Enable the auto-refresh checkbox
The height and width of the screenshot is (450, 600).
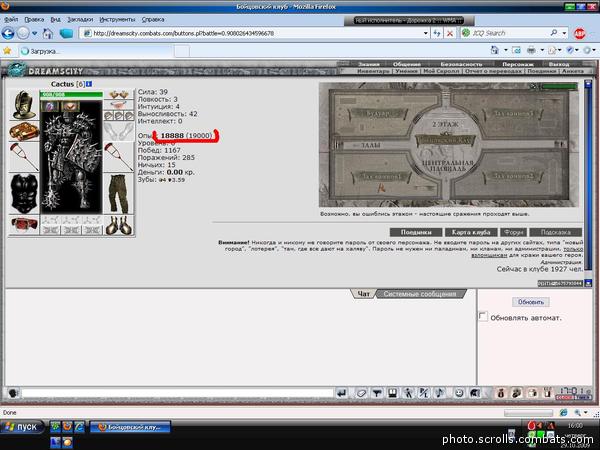pos(483,316)
